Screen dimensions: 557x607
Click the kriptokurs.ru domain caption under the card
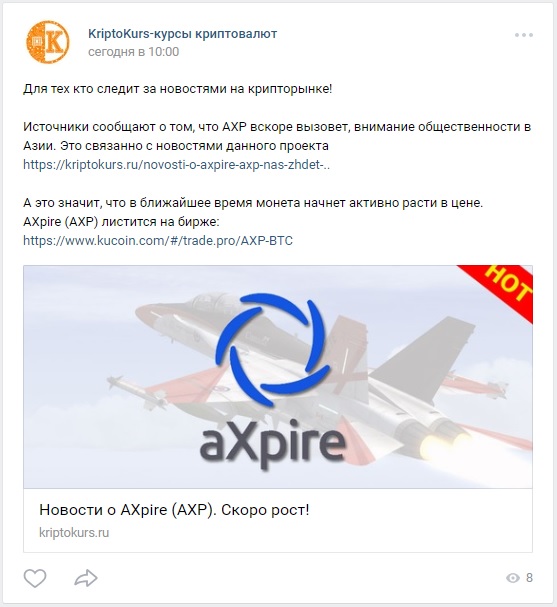pyautogui.click(x=74, y=533)
